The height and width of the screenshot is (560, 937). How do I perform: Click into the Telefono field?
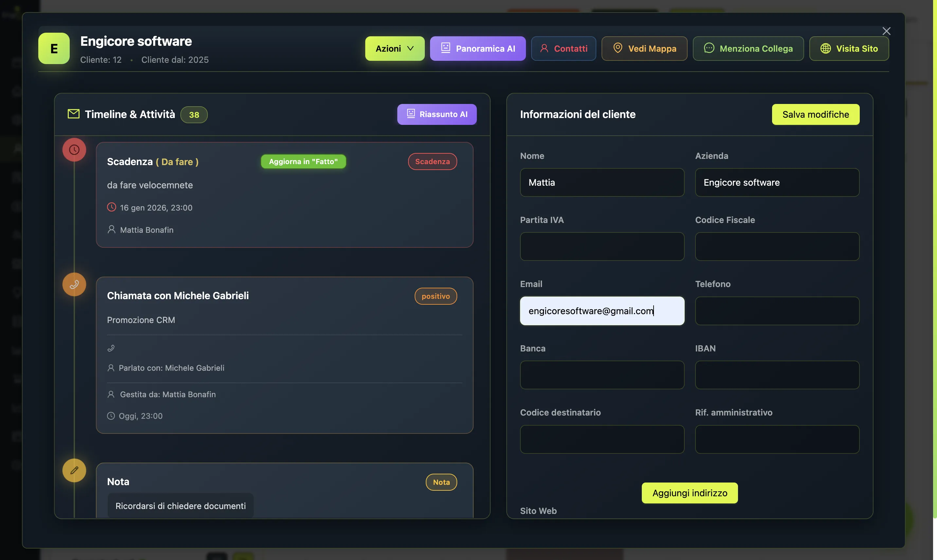pyautogui.click(x=777, y=311)
